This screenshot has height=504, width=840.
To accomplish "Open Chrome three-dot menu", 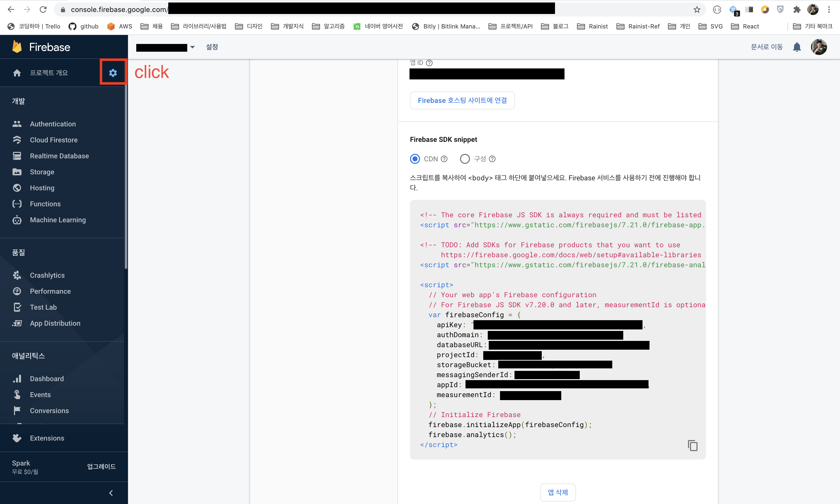I will [x=829, y=9].
